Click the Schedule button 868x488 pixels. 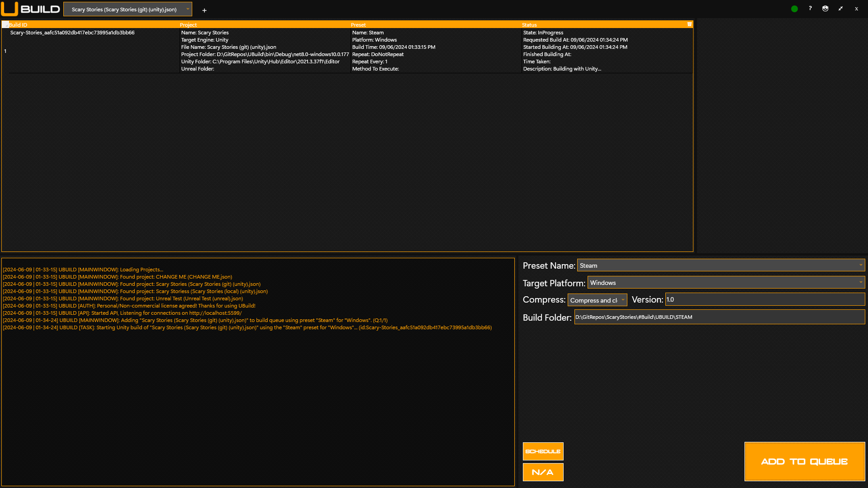[x=543, y=451]
